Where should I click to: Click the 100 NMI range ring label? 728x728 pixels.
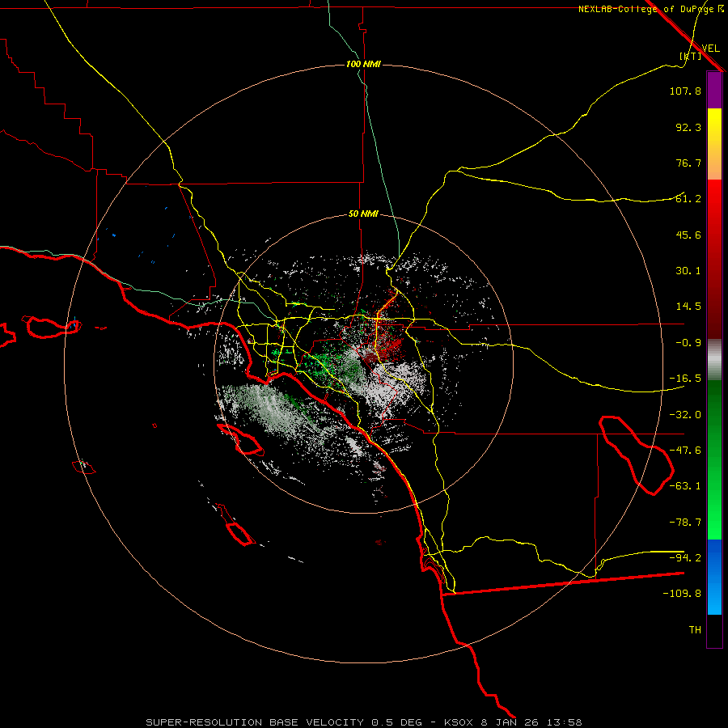click(363, 64)
